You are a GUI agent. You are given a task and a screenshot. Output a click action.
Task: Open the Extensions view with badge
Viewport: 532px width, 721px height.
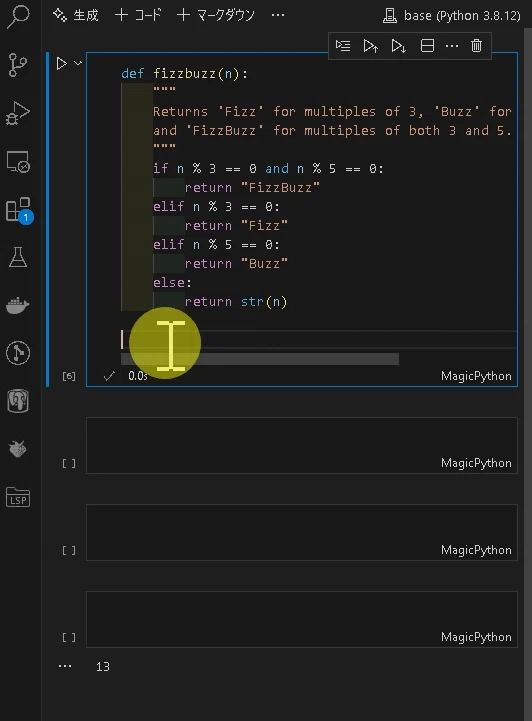(18, 210)
